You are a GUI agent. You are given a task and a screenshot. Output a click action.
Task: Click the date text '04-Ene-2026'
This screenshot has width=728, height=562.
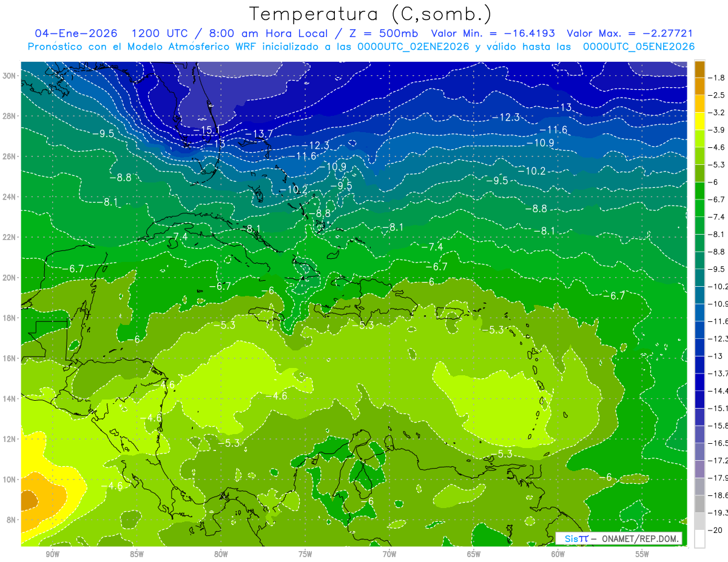76,33
